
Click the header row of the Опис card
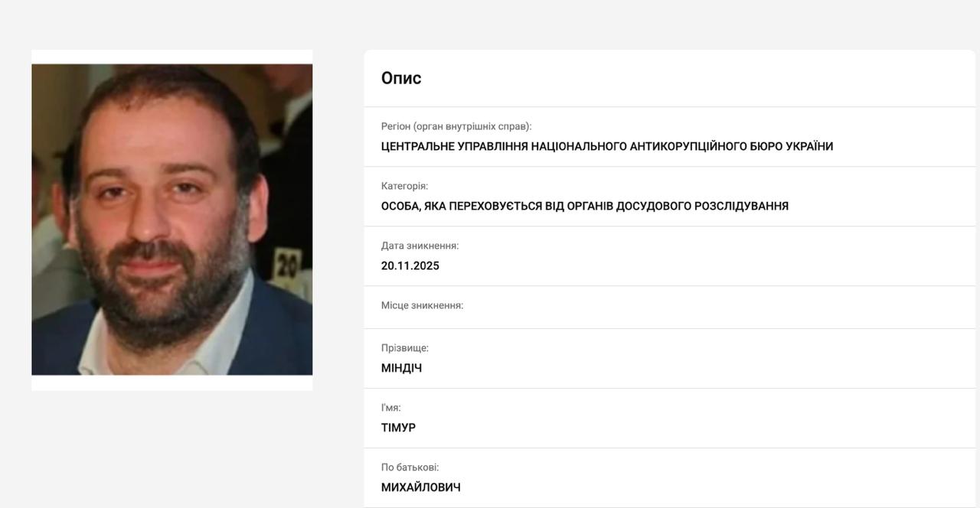(x=670, y=78)
